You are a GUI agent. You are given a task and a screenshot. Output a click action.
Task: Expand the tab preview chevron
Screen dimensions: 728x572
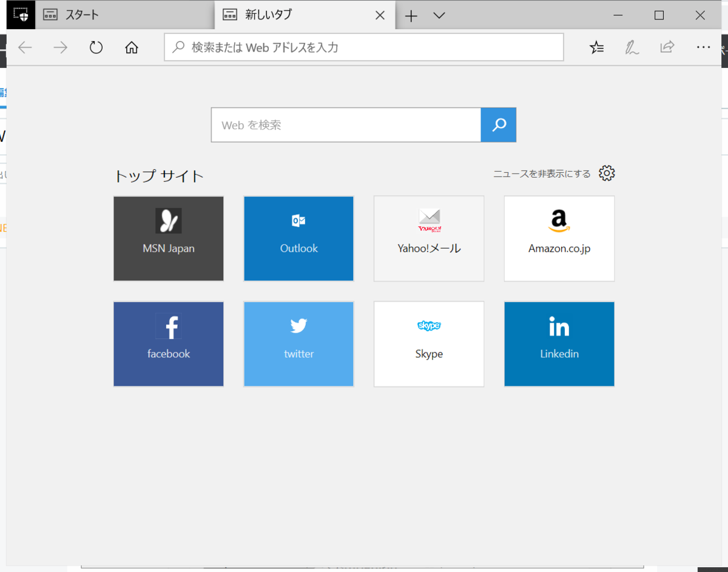(440, 16)
